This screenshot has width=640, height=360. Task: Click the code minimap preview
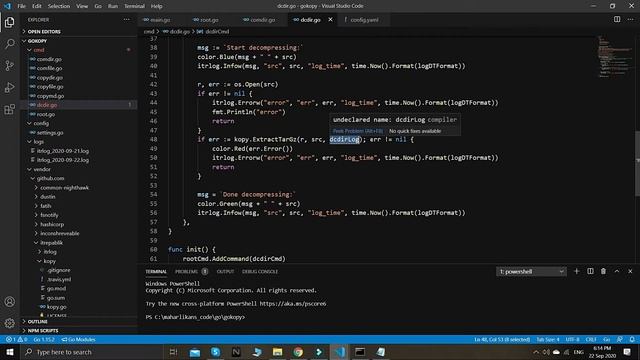(614, 56)
